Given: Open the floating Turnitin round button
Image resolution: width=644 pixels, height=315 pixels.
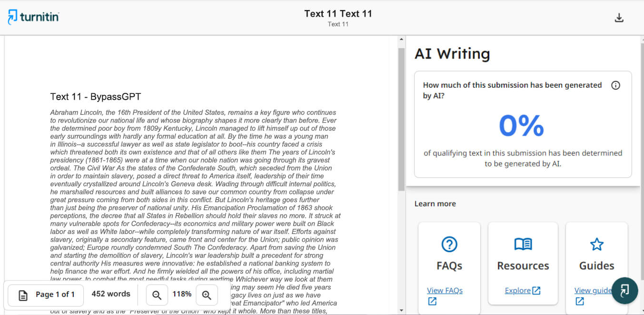Looking at the screenshot, I should click(624, 291).
